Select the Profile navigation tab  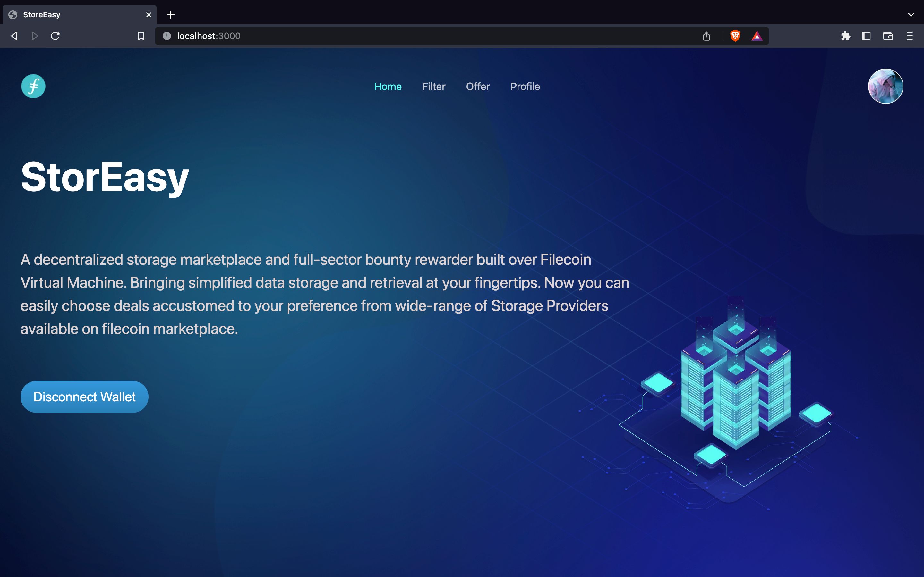[525, 87]
